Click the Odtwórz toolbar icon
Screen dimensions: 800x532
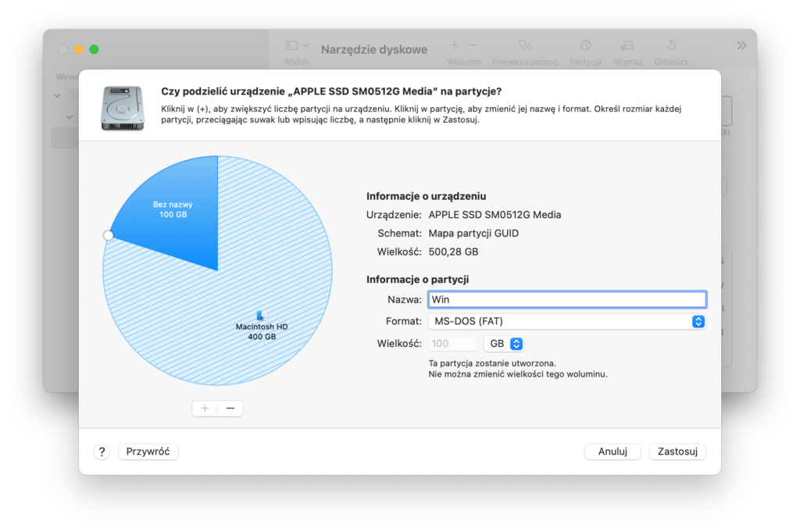pyautogui.click(x=671, y=45)
